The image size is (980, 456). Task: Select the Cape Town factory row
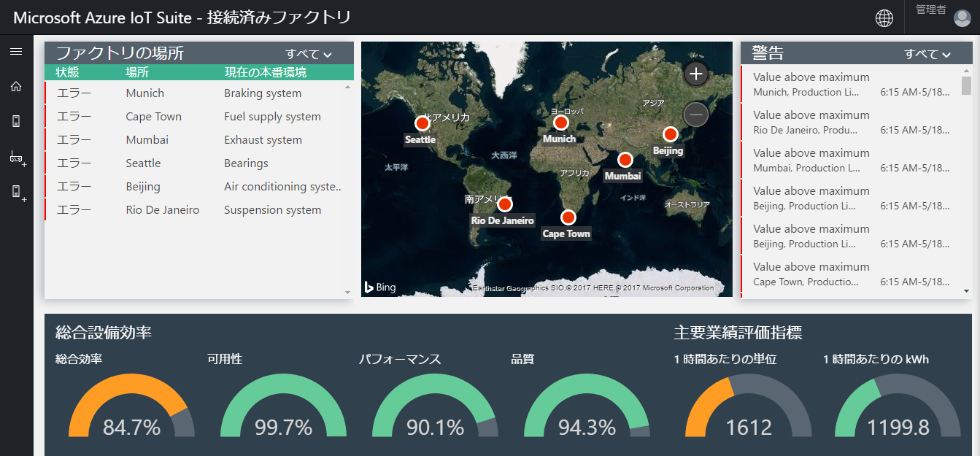click(x=193, y=117)
